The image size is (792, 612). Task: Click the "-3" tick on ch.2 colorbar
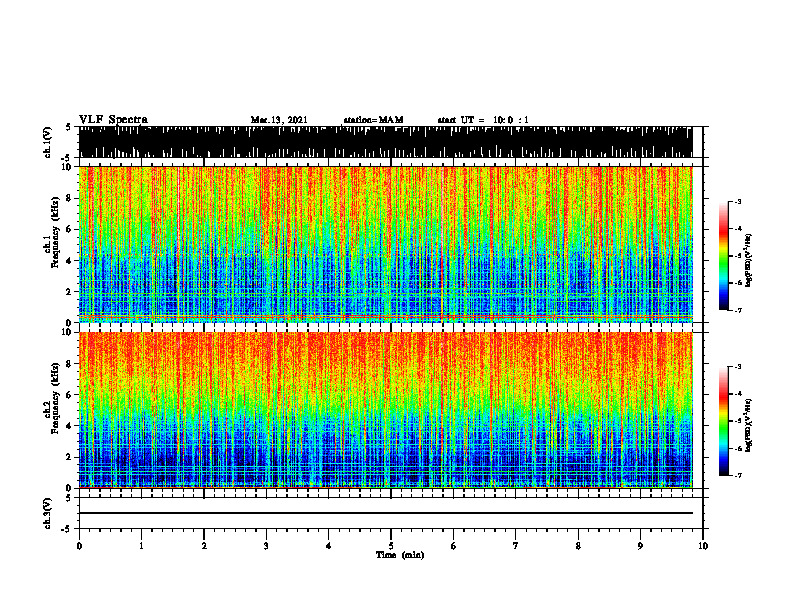point(738,367)
